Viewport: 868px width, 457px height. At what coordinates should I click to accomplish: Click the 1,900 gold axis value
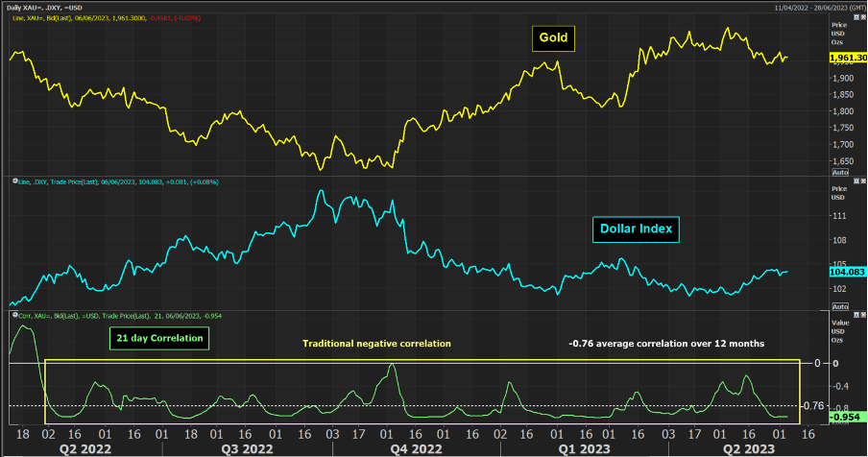pyautogui.click(x=843, y=79)
